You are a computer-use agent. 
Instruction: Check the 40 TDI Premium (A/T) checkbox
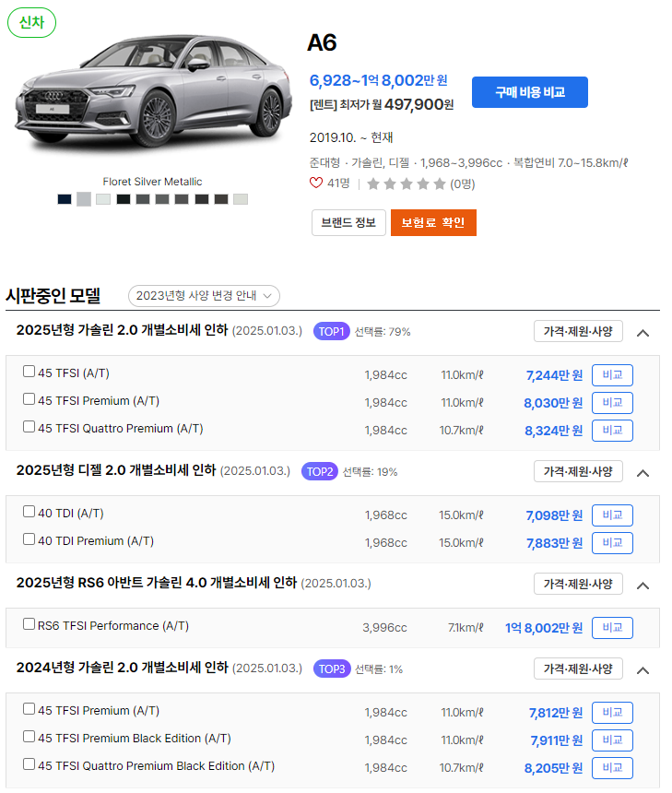[x=29, y=539]
